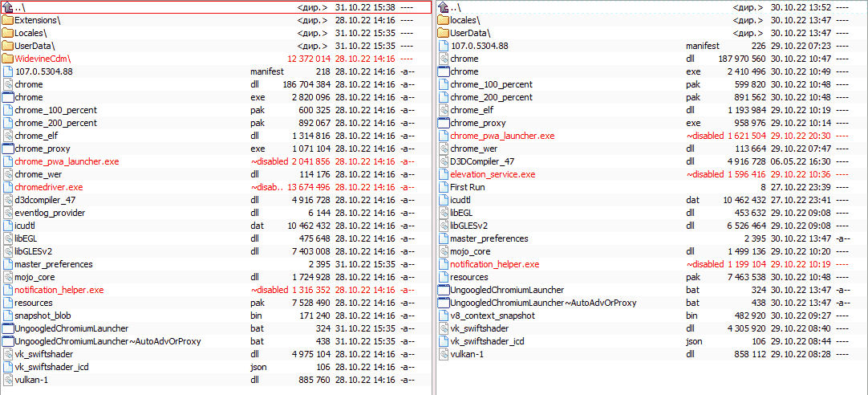Viewport: 868px width, 395px height.
Task: Click the WidevineCdm folder icon
Action: 8,59
